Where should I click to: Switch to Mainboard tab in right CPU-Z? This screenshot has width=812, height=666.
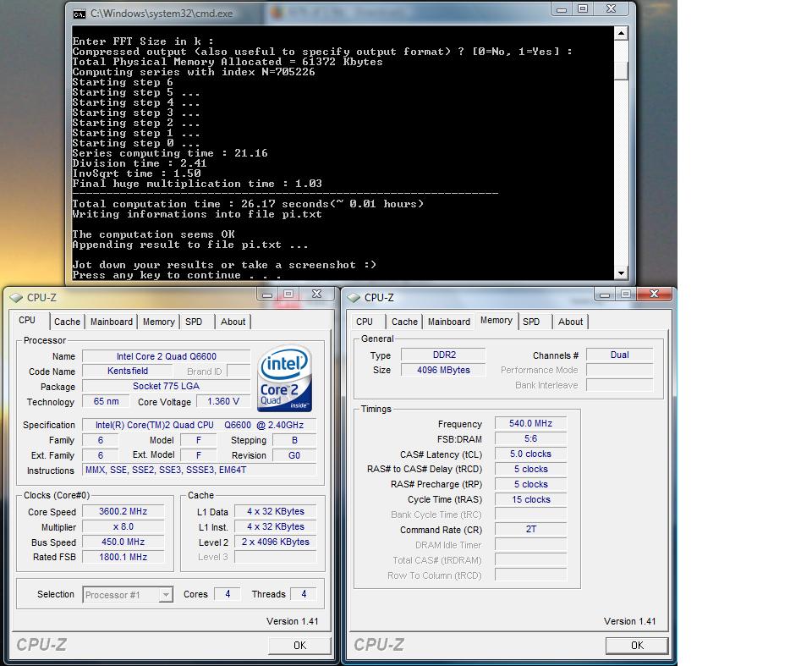pyautogui.click(x=449, y=322)
